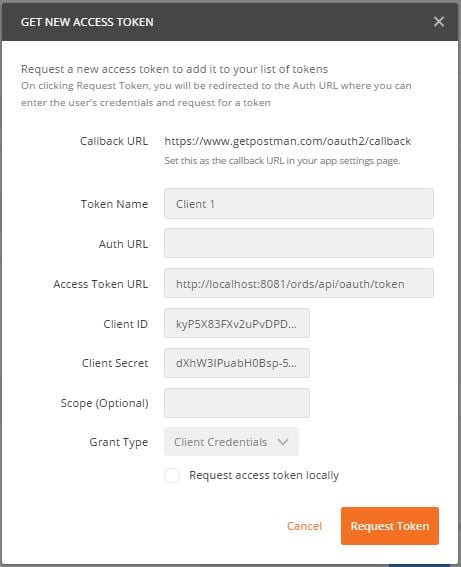461x567 pixels.
Task: Click the Access Token URL label
Action: [x=101, y=284]
